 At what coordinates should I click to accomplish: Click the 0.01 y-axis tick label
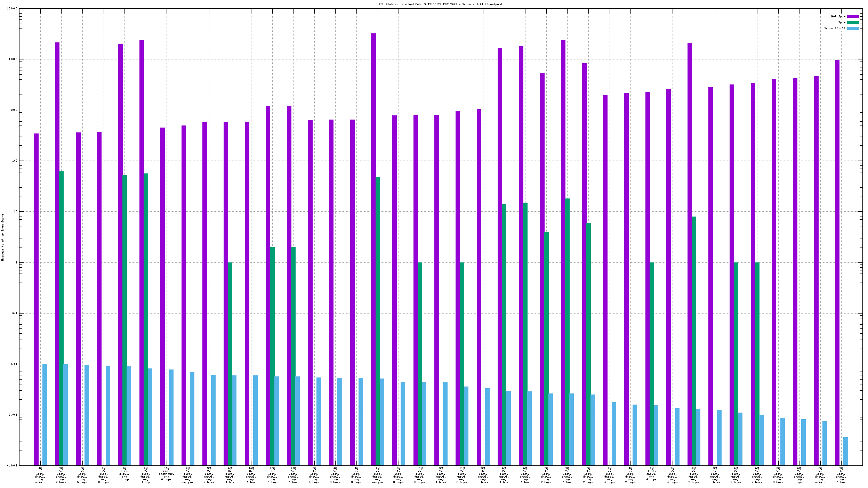(14, 364)
